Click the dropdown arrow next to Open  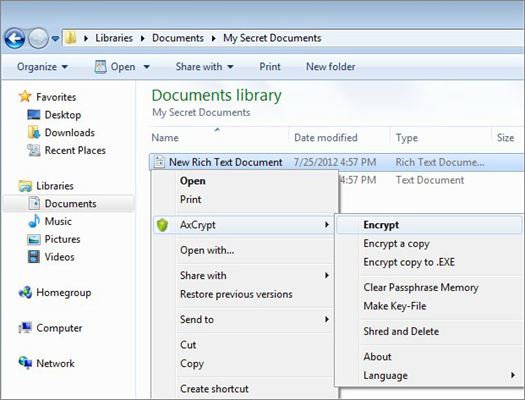[x=147, y=67]
